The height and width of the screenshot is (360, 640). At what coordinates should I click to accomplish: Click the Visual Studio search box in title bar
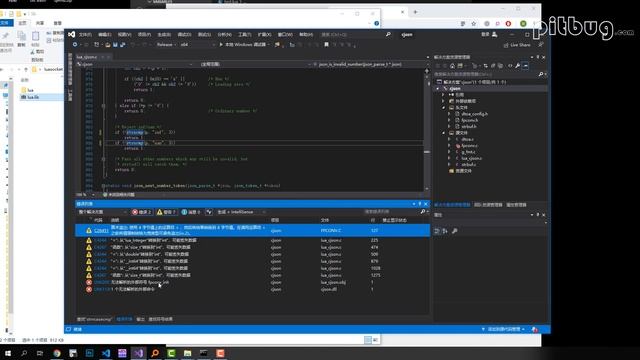tap(356, 35)
